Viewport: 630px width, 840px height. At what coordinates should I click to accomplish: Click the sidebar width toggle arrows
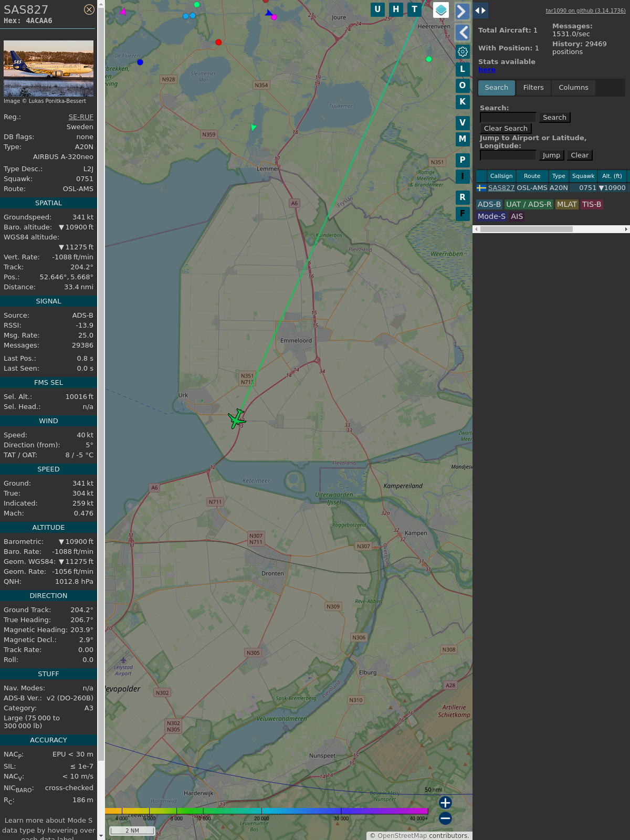480,10
